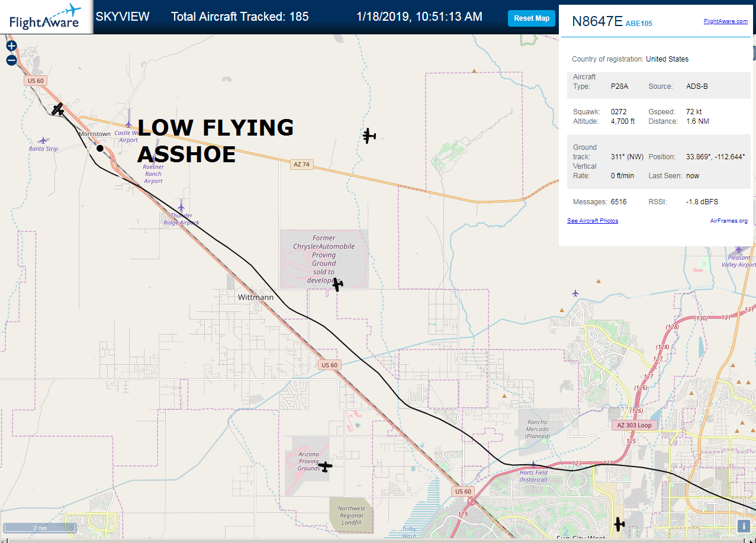Click the ADS-B source value
Screen dimensions: 756x543
click(697, 86)
